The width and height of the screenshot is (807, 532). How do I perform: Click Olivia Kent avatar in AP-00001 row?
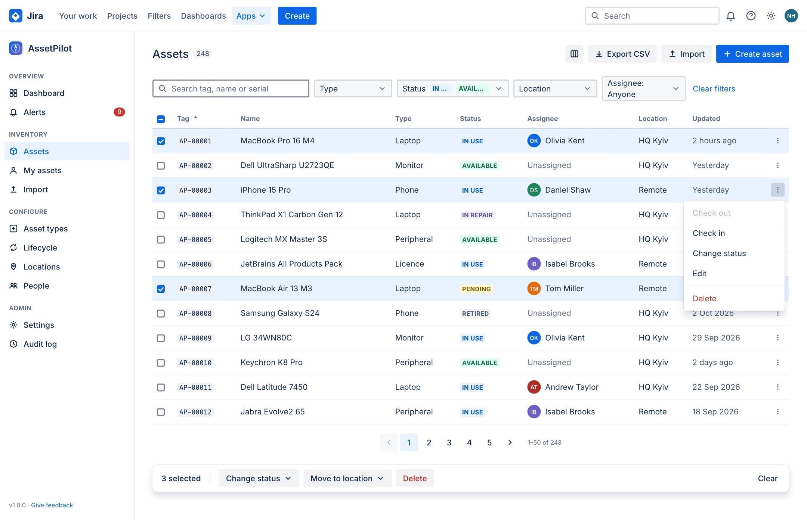[534, 141]
